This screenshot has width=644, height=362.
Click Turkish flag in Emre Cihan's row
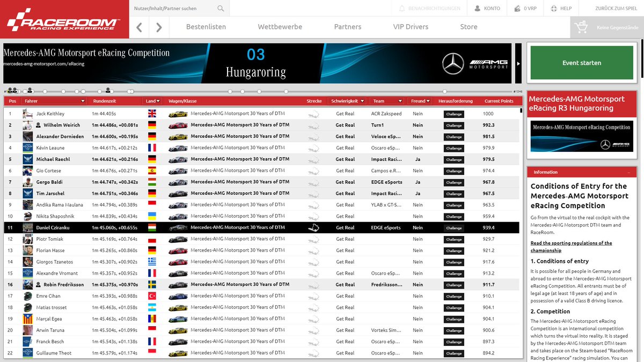(152, 296)
